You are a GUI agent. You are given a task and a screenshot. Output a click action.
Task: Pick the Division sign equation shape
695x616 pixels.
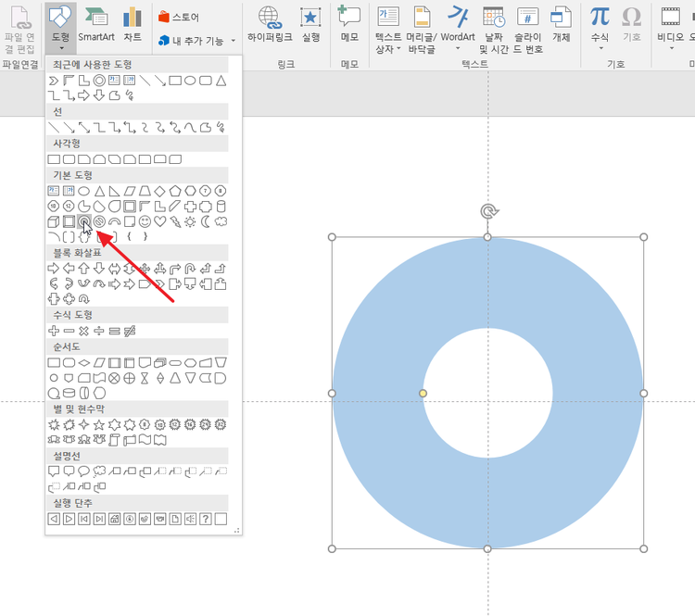click(99, 331)
